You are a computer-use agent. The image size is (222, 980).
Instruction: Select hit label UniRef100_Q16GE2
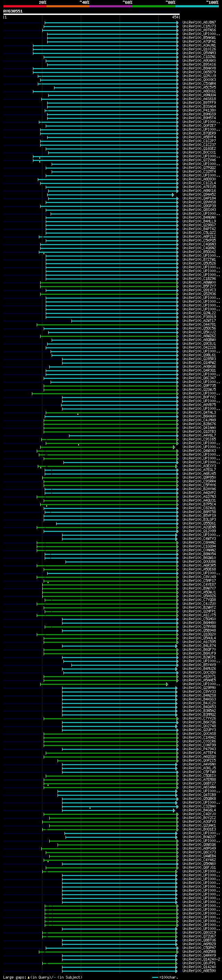coord(199,149)
